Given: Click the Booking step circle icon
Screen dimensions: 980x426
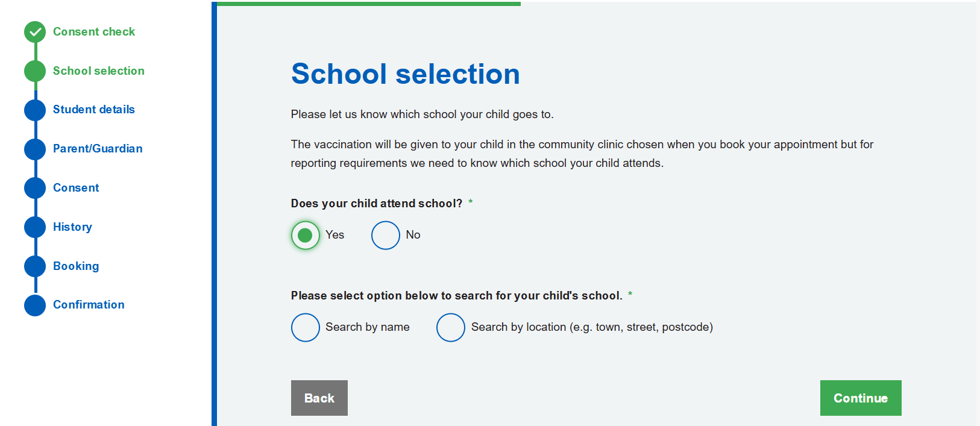Looking at the screenshot, I should 35,266.
